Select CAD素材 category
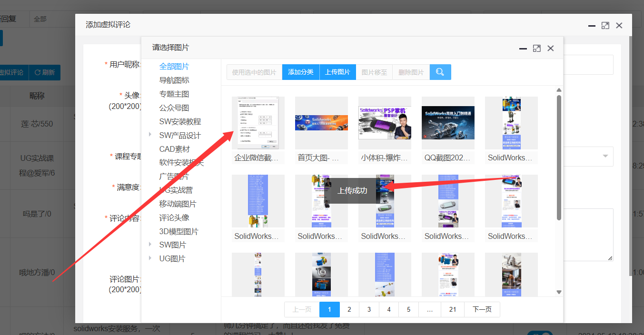644x335 pixels. point(175,149)
